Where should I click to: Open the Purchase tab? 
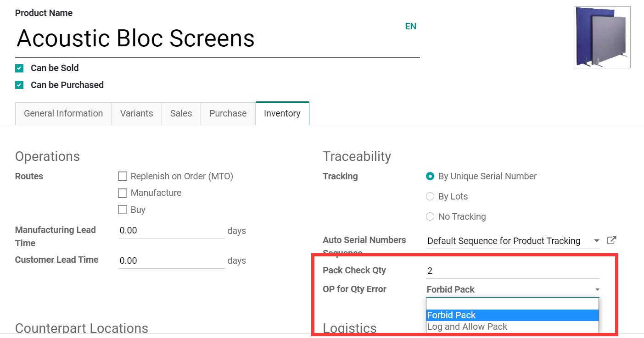[228, 114]
